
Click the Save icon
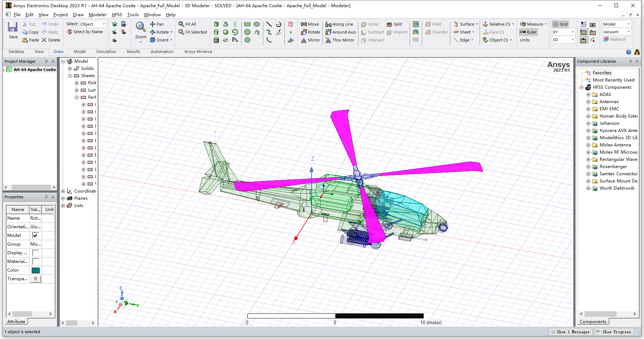[13, 27]
